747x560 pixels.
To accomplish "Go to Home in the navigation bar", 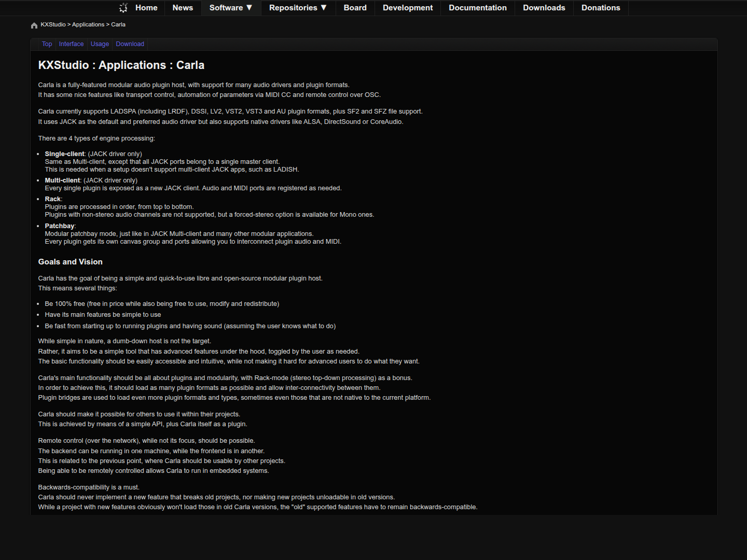I will (146, 8).
